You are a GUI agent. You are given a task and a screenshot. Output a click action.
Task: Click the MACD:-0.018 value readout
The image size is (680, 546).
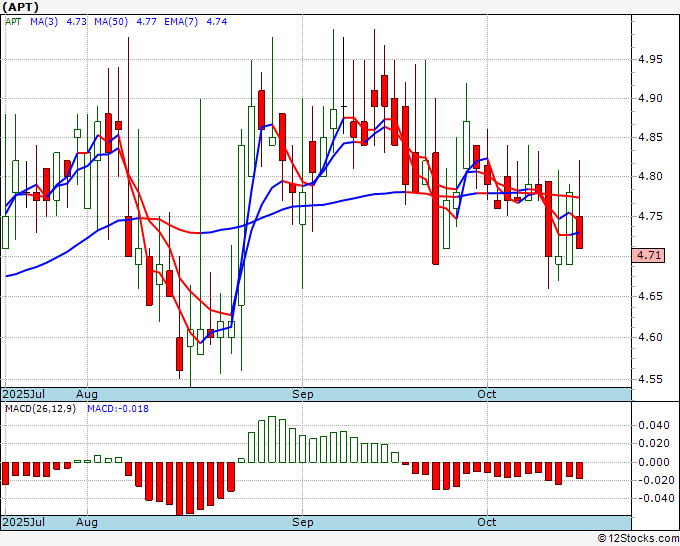118,409
